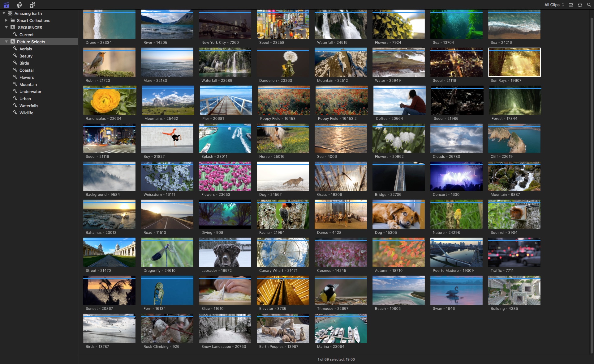Select the Aerials keyword collection
The image size is (594, 364).
point(26,49)
